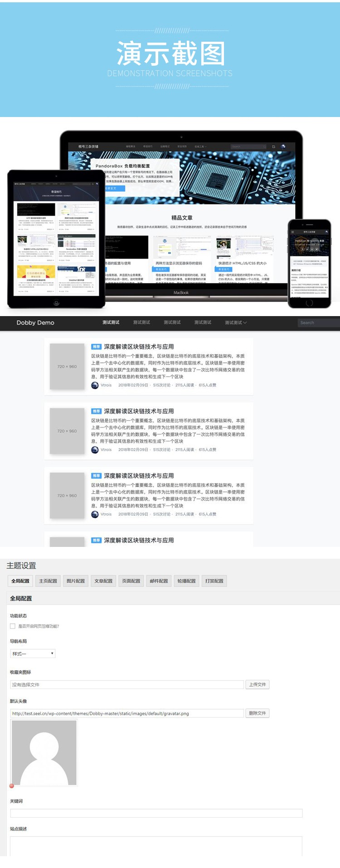Click the hamburger menu icon on phone mockup
Screen dimensions: 340x868
tap(292, 232)
